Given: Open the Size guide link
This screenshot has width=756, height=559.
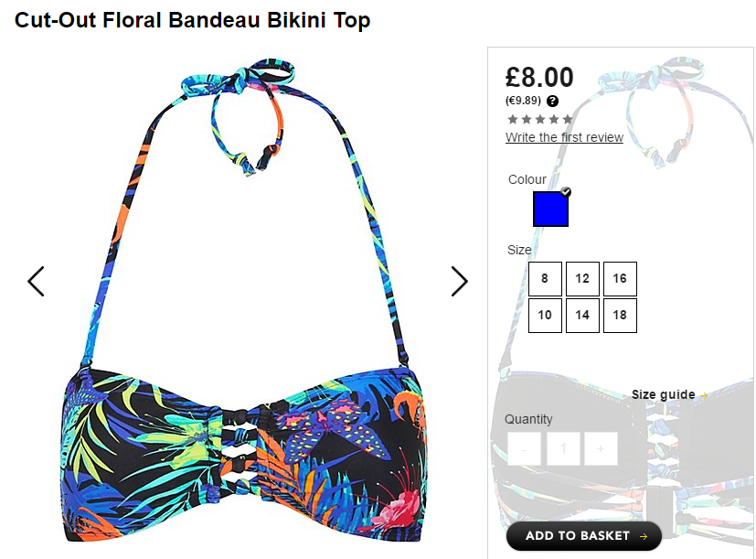Looking at the screenshot, I should 664,395.
